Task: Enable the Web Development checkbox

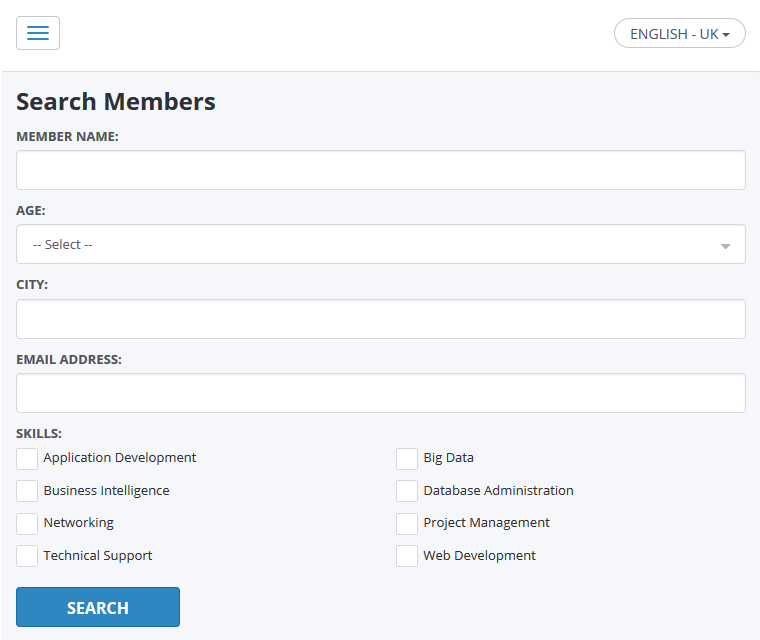Action: click(x=407, y=556)
